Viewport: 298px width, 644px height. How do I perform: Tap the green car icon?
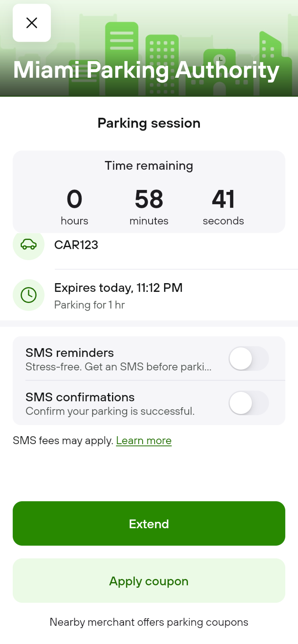click(29, 244)
